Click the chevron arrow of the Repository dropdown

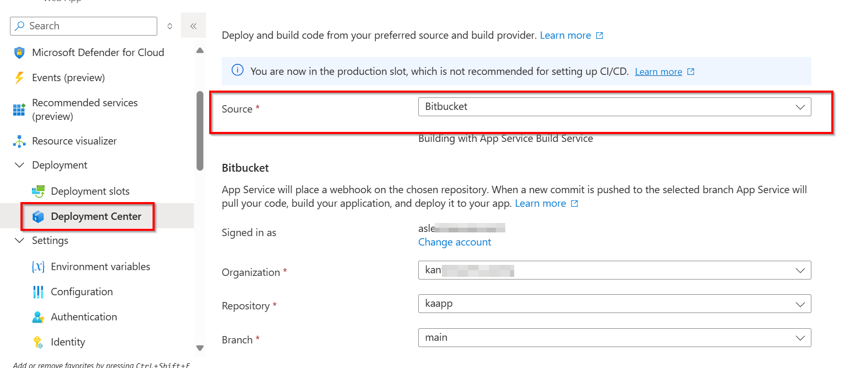coord(800,304)
